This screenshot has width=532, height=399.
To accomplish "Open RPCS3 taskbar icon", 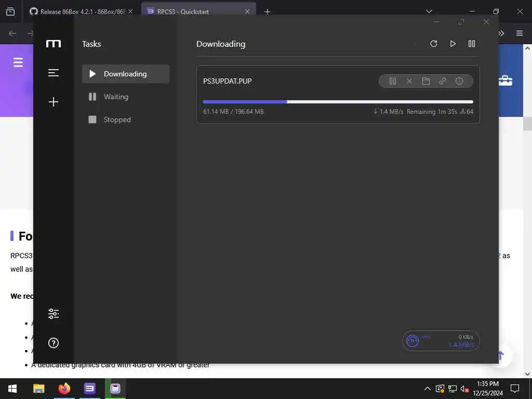I will [x=89, y=389].
